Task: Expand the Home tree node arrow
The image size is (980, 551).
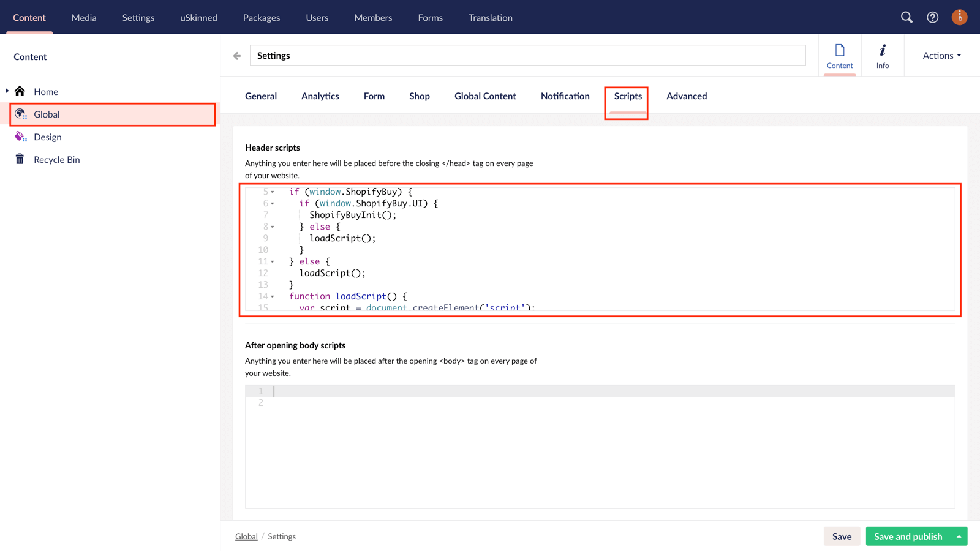Action: click(7, 91)
